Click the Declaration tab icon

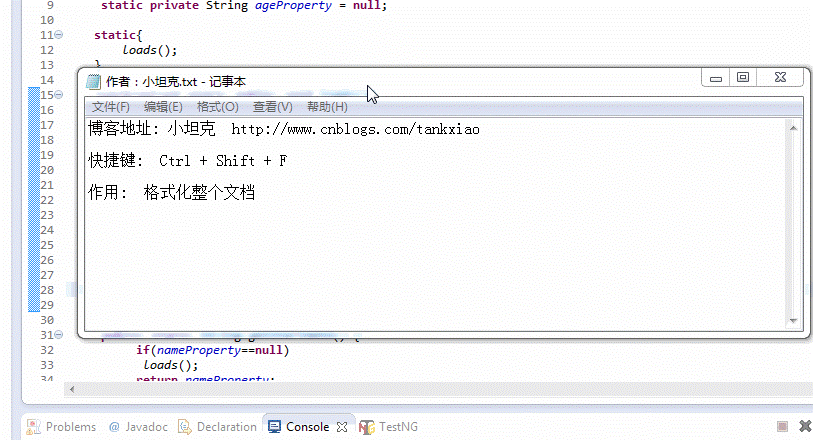tap(185, 427)
